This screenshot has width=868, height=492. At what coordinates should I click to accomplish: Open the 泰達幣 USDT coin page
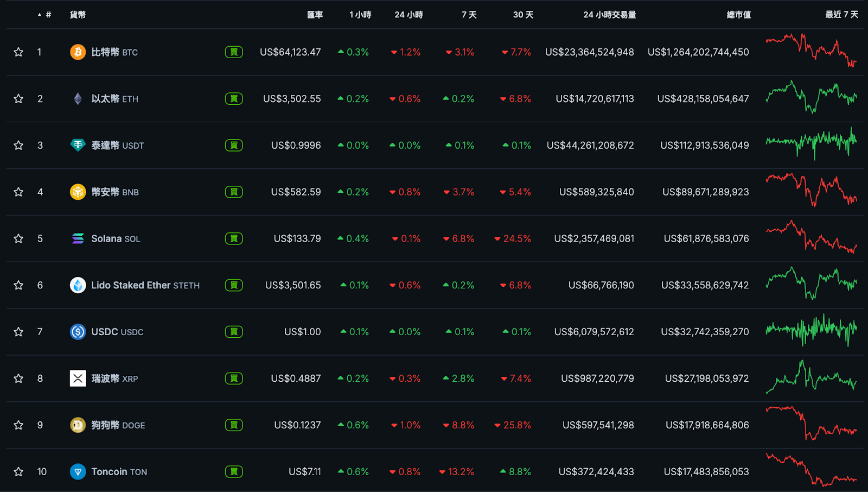(118, 146)
